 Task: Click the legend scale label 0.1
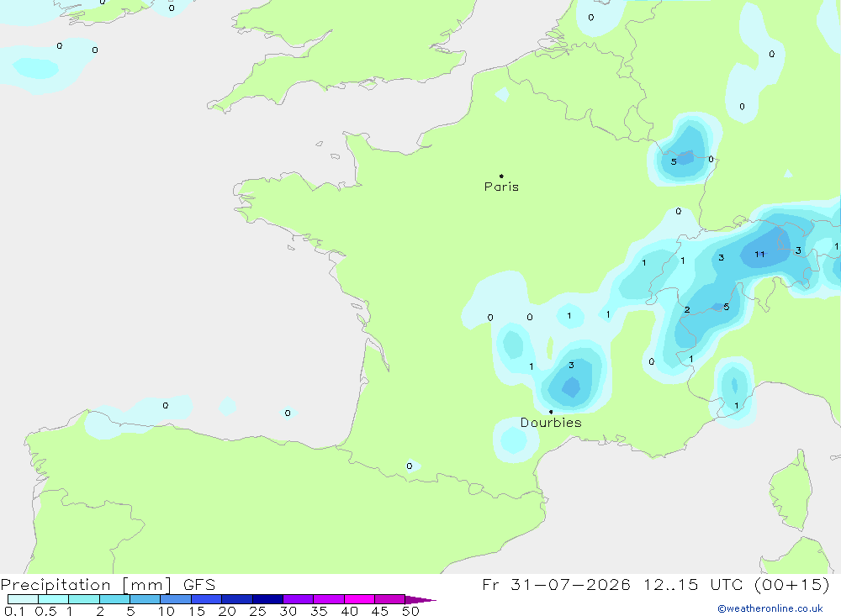click(14, 611)
